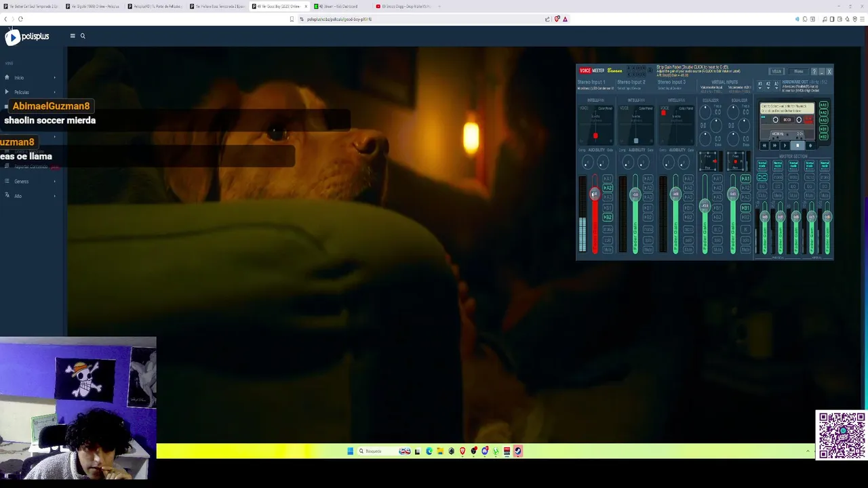Open Discord from the taskbar

point(485,451)
